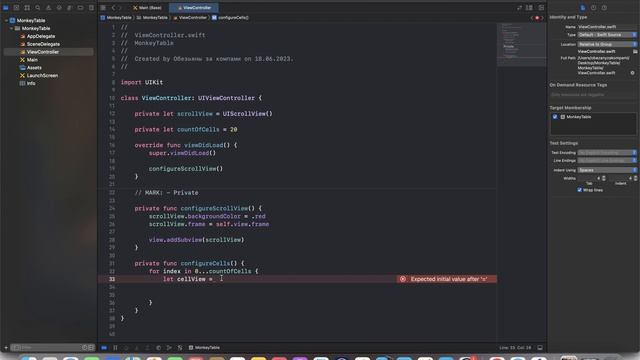Screen dimensions: 640x360
Task: Open the Test navigator
Action: click(59, 8)
